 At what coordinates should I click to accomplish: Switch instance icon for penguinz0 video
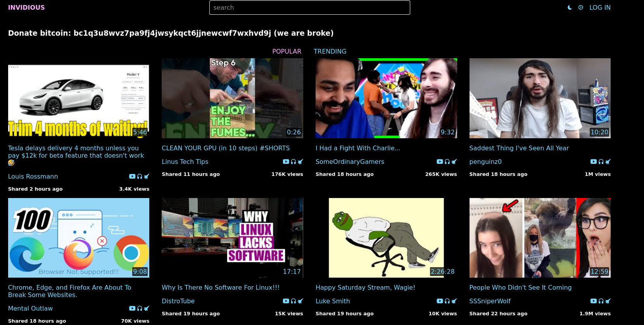pyautogui.click(x=608, y=162)
